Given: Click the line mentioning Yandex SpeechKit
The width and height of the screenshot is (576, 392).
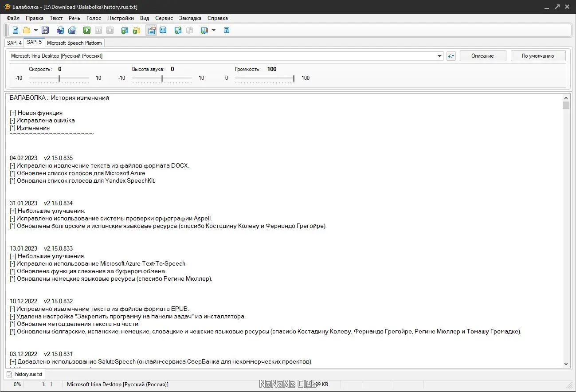Looking at the screenshot, I should tap(82, 181).
